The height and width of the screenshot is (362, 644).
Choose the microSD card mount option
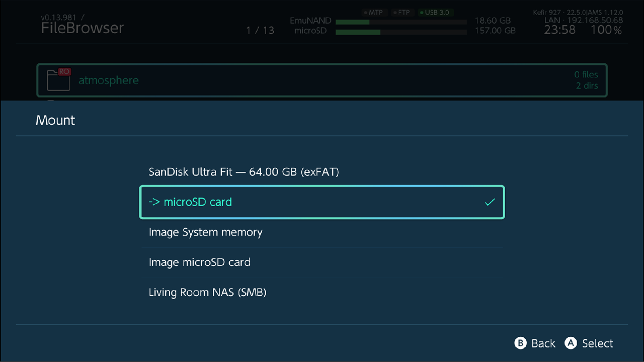(322, 202)
